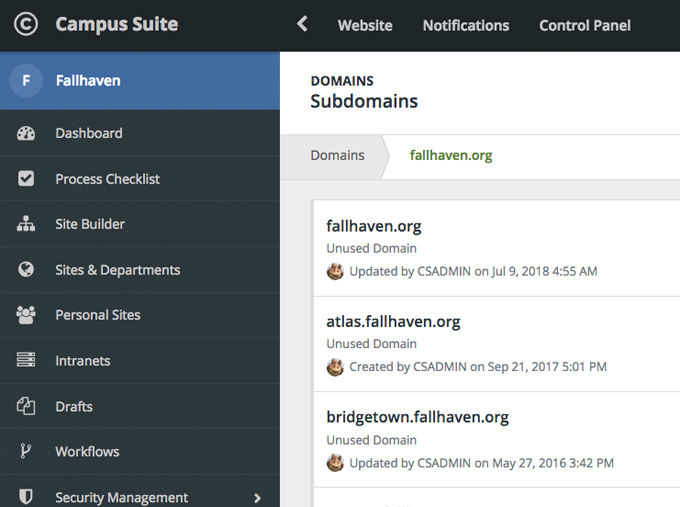Open the bridgetown.fallhaven.org subdomain entry

tap(417, 417)
